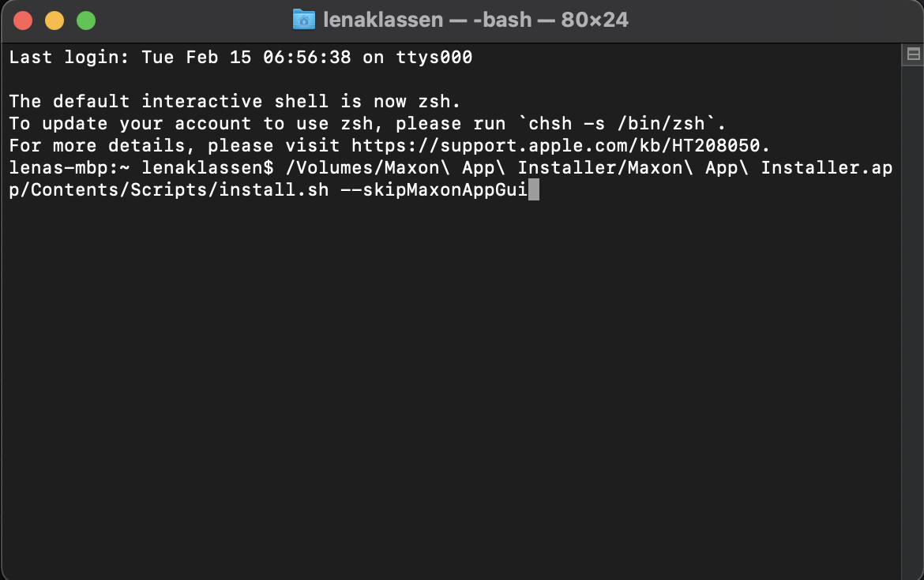This screenshot has width=924, height=580.
Task: Click the split pane icon at top right
Action: tap(912, 53)
